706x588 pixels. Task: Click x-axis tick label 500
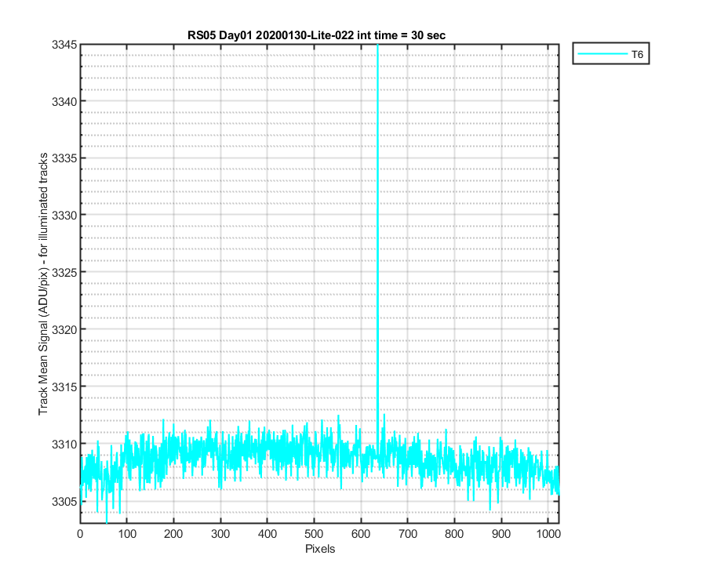[x=314, y=534]
